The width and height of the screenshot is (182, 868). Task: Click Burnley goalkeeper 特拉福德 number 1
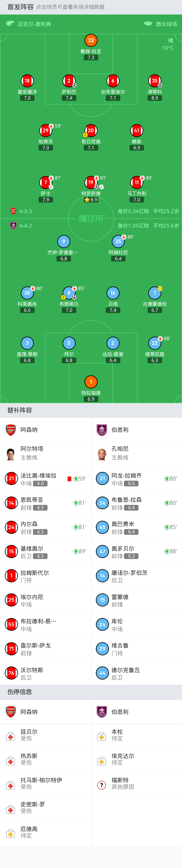pyautogui.click(x=91, y=382)
